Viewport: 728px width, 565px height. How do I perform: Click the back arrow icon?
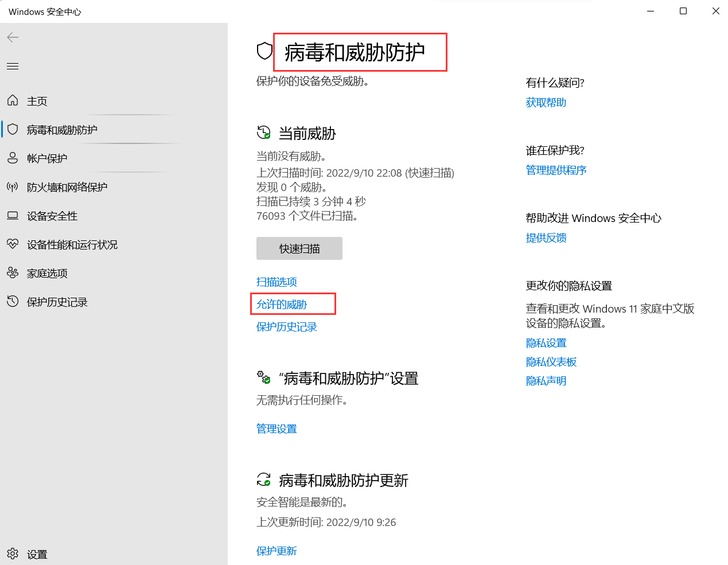13,37
